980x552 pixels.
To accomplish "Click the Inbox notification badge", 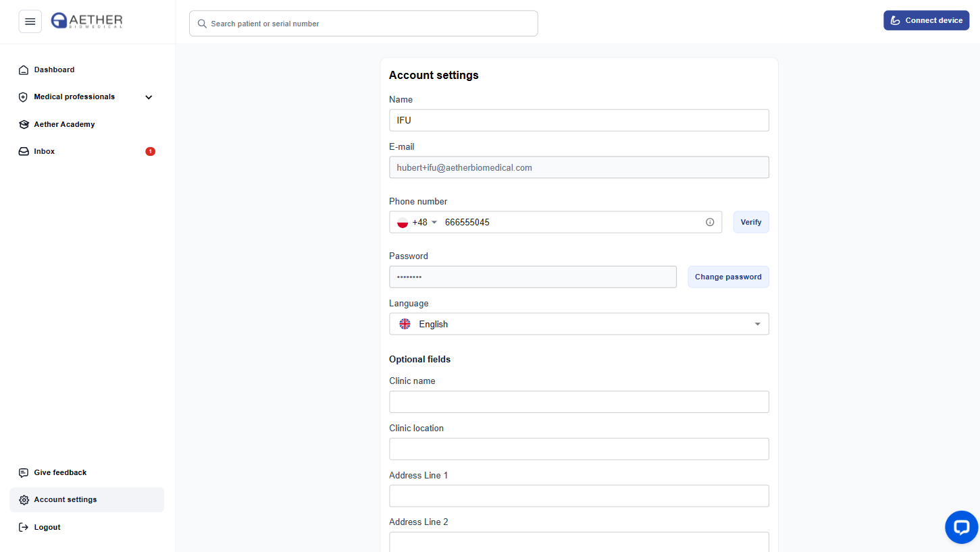I will tap(150, 151).
